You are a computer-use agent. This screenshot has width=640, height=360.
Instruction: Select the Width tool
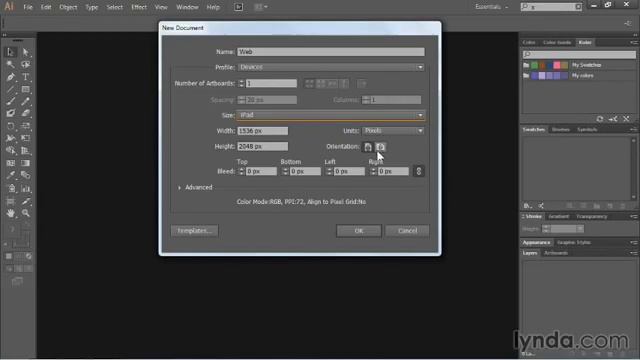(x=11, y=138)
